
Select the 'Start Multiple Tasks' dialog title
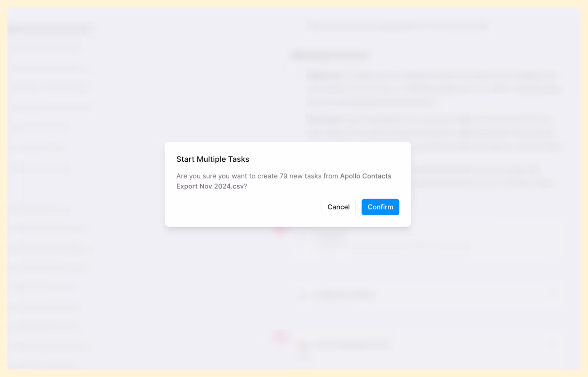point(213,159)
